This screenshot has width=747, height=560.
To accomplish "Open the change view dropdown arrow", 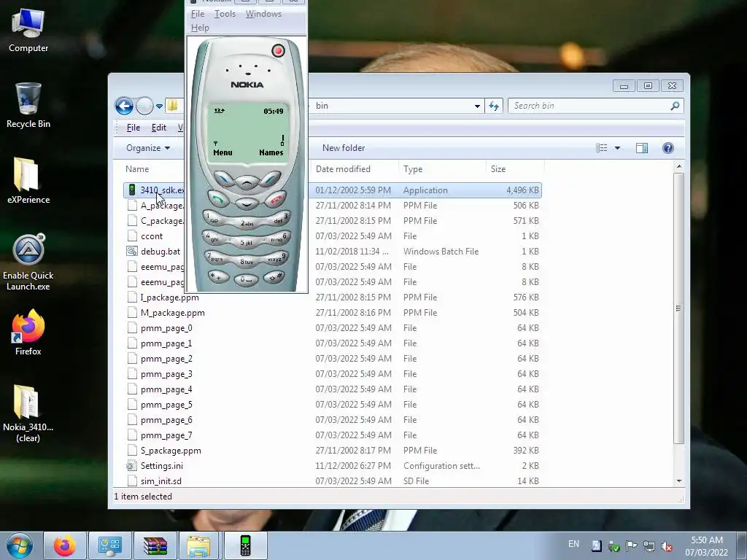I will (617, 148).
